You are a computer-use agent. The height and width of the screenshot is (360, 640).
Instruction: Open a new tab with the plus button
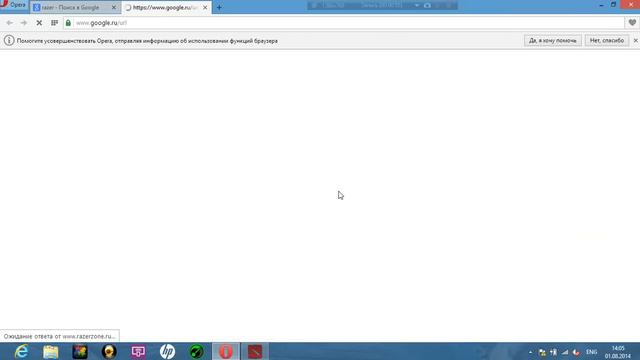(x=219, y=7)
